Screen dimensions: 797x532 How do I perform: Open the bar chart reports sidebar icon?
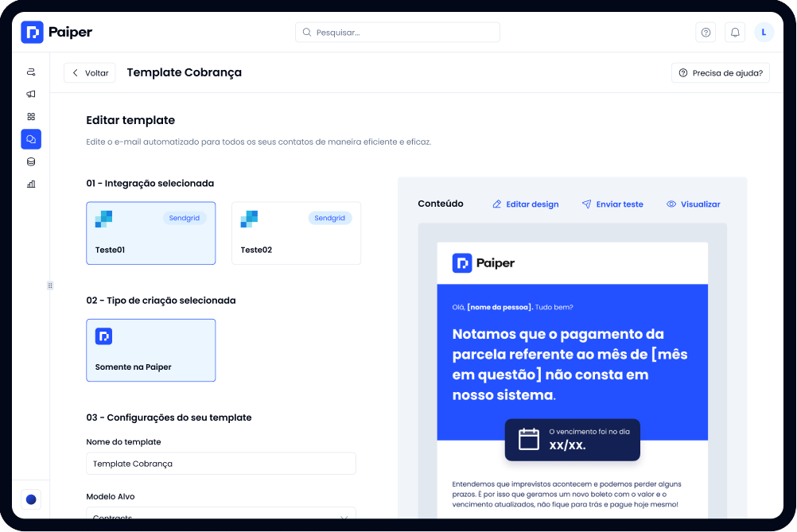[x=31, y=184]
